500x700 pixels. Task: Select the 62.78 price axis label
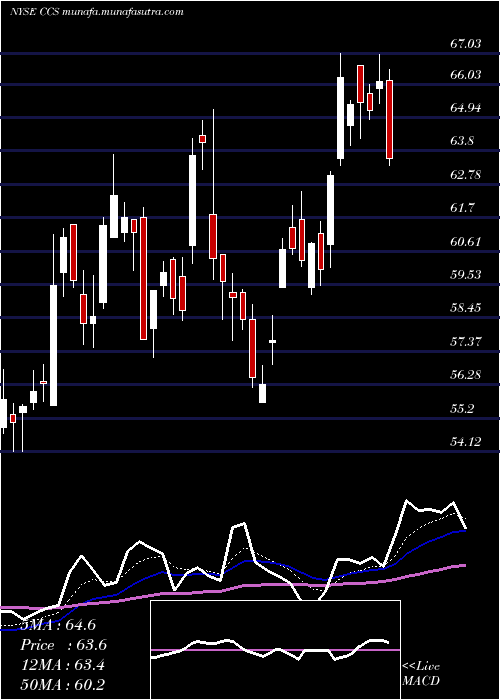point(466,175)
